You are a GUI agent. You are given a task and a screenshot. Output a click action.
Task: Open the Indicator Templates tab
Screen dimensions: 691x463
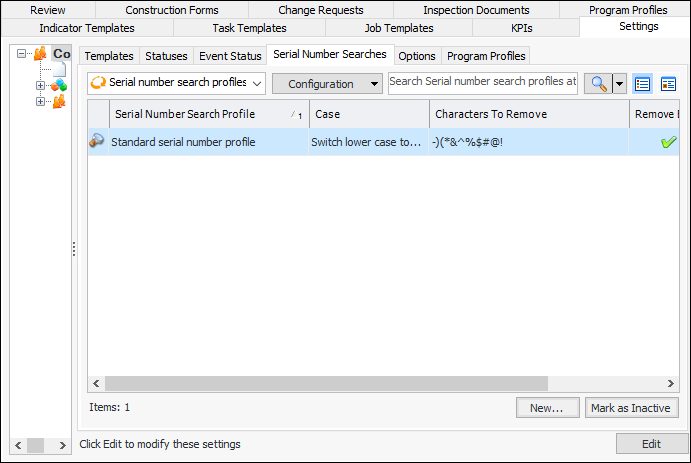coord(87,28)
